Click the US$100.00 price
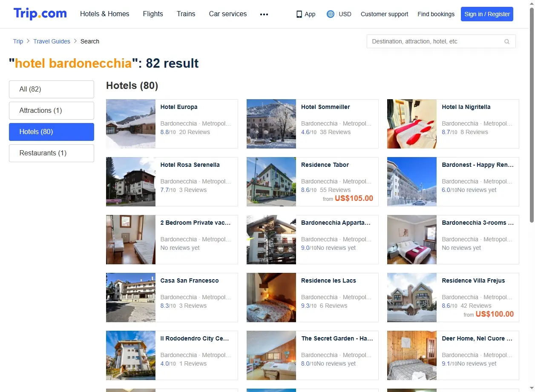The image size is (535, 392). [495, 314]
